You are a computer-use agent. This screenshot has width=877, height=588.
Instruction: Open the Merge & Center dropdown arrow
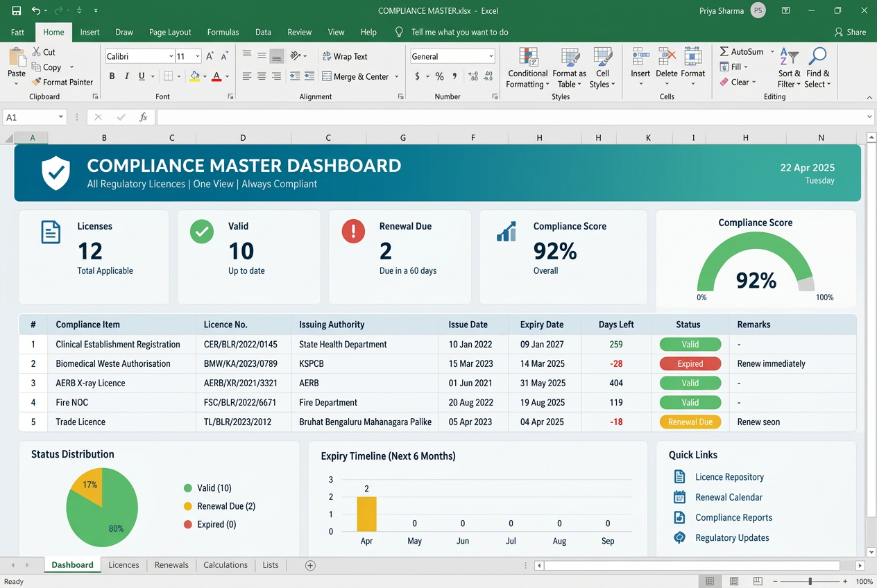(x=397, y=76)
